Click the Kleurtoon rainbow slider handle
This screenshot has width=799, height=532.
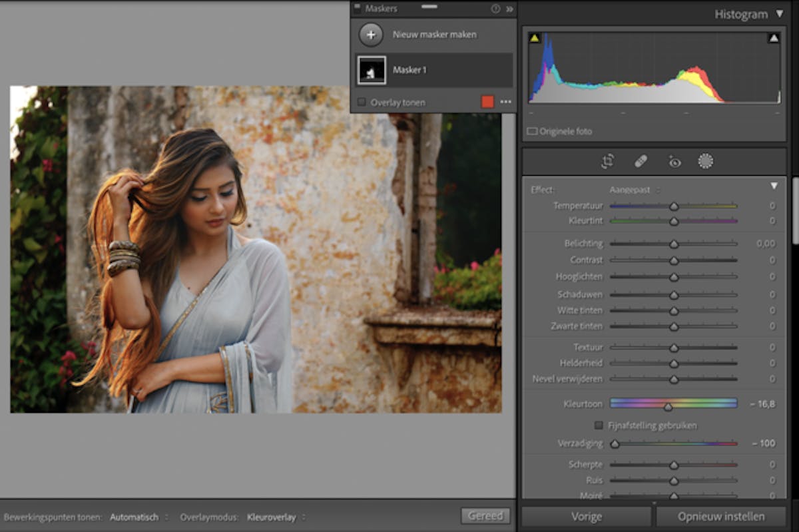(668, 406)
